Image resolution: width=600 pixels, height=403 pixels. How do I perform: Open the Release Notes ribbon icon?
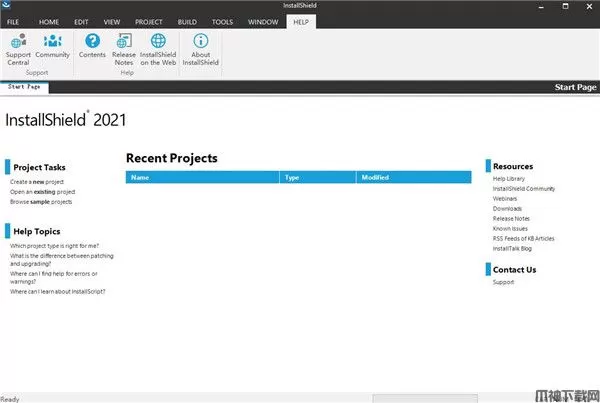pos(124,49)
